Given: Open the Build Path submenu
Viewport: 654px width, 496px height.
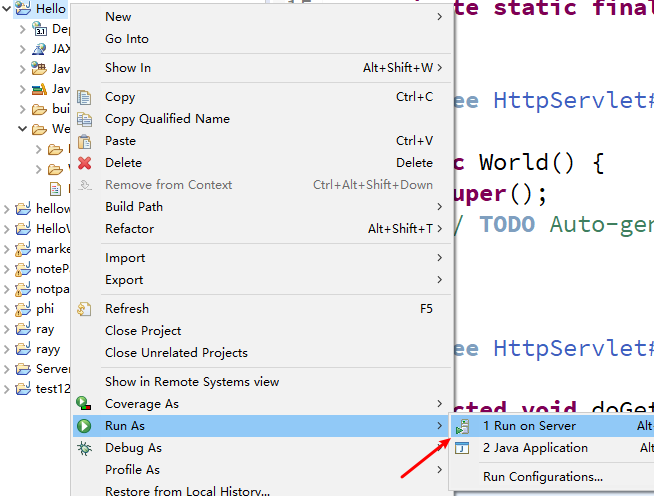Looking at the screenshot, I should tap(263, 206).
